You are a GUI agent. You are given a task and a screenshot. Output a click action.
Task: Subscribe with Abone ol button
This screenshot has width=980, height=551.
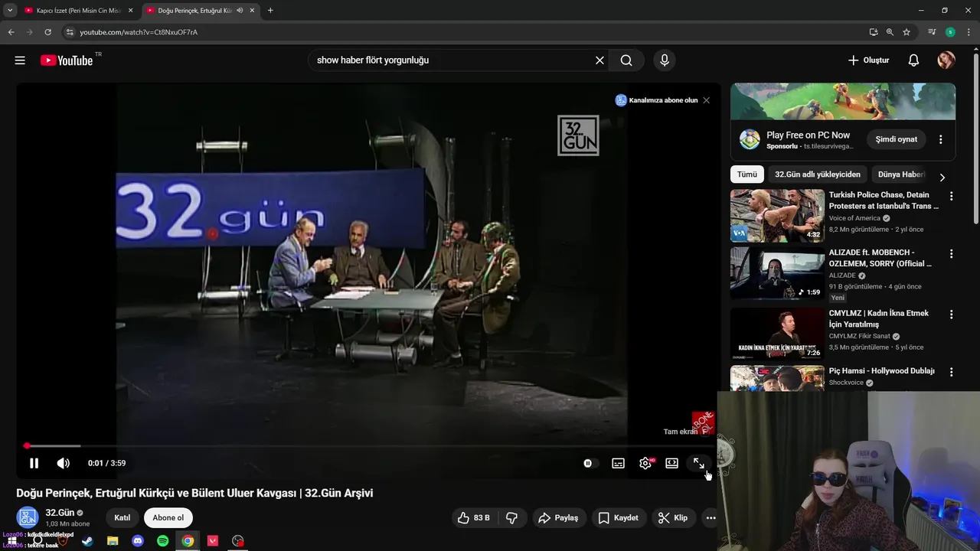tap(168, 518)
